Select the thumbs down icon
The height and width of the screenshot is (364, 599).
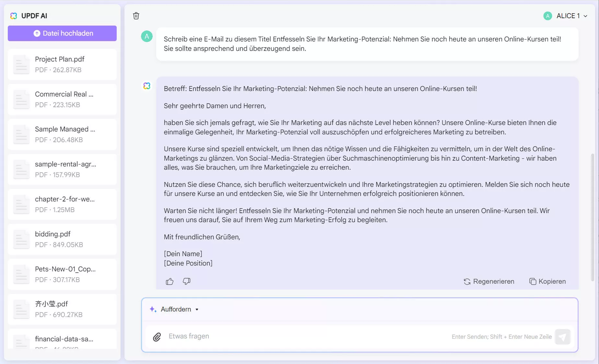tap(186, 281)
